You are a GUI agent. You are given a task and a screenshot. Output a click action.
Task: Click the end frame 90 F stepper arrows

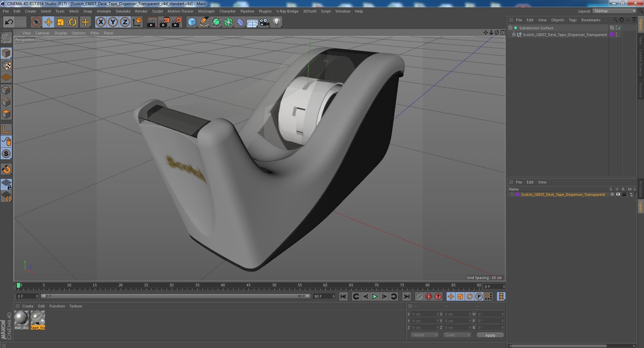pos(333,296)
